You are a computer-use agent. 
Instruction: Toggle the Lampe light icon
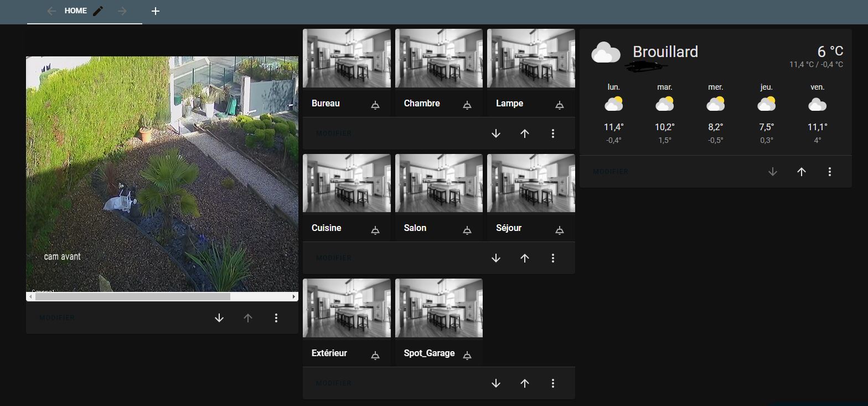(x=560, y=105)
